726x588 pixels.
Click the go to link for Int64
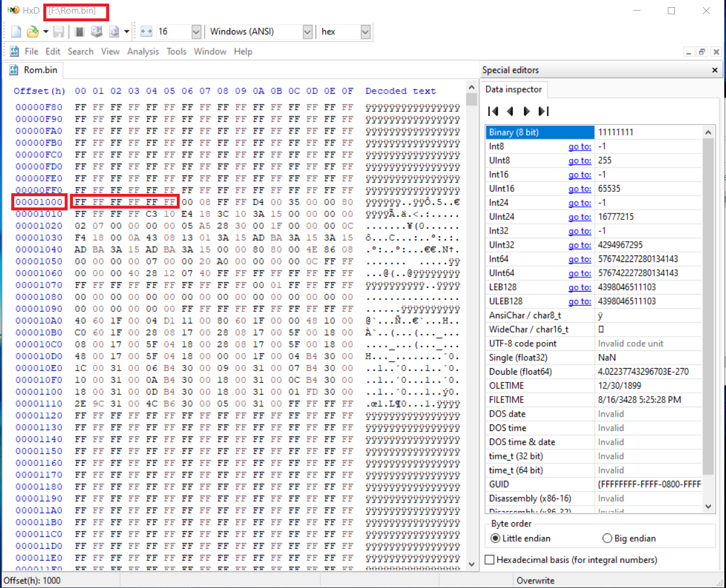click(x=579, y=259)
